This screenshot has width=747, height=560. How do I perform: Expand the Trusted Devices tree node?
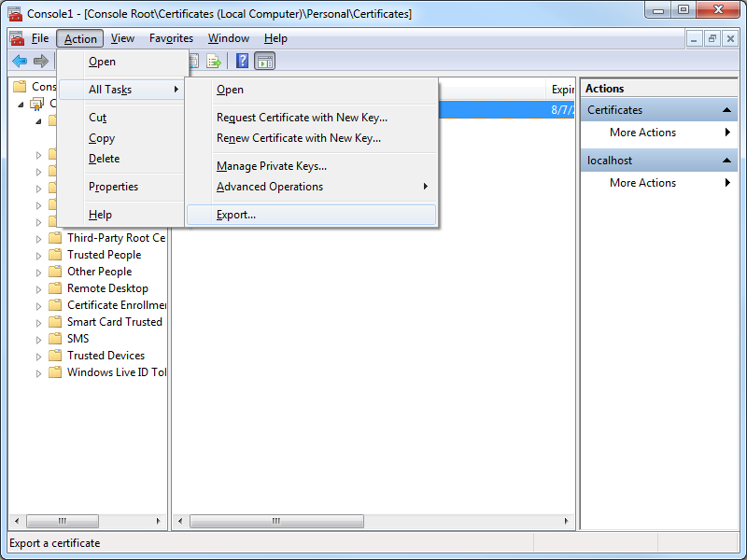pos(39,356)
